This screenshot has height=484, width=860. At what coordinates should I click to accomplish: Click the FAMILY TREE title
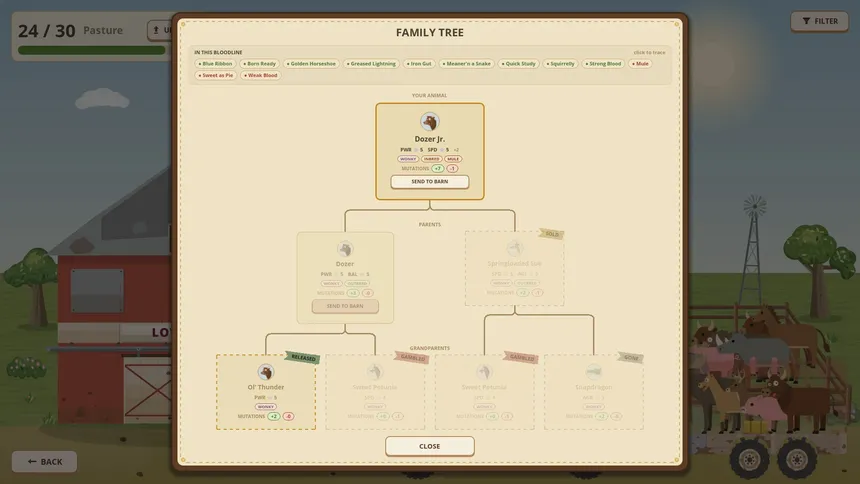[429, 32]
